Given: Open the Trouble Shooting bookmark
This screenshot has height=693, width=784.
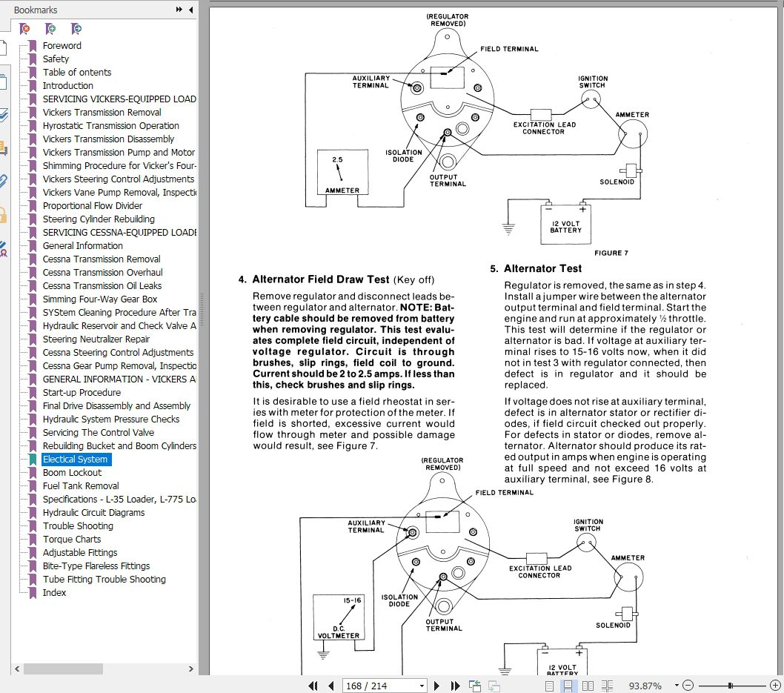Looking at the screenshot, I should [x=78, y=525].
